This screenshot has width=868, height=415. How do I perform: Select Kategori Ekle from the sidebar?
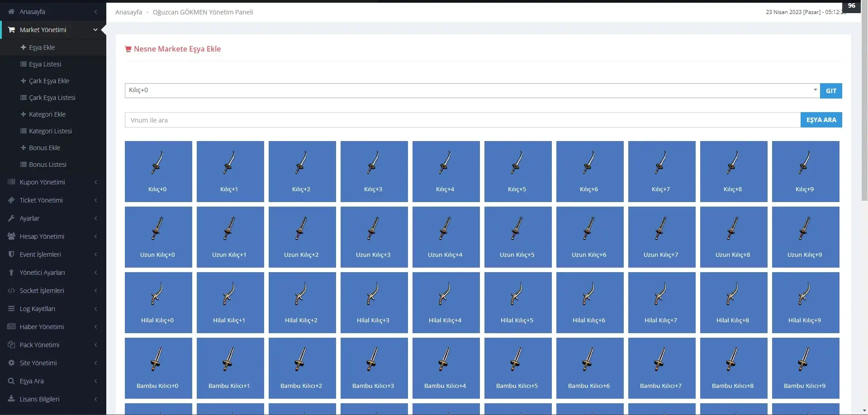(x=47, y=114)
